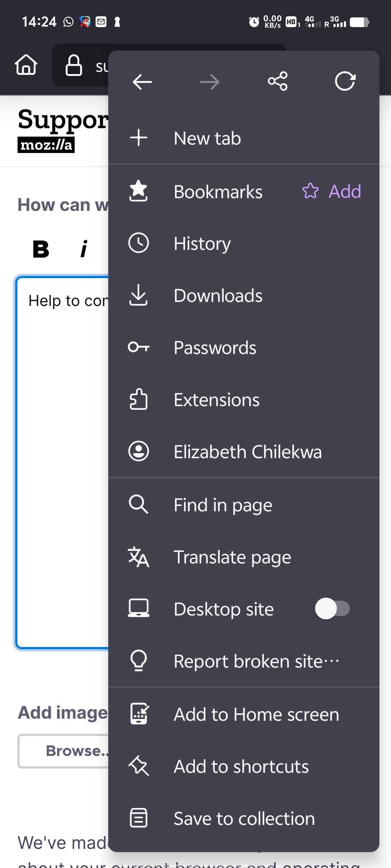Tap the forward arrow icon
The image size is (391, 868).
[210, 82]
